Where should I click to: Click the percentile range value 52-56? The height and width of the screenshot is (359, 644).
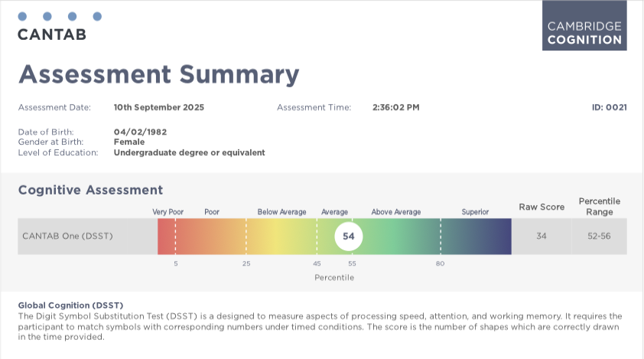(x=599, y=236)
